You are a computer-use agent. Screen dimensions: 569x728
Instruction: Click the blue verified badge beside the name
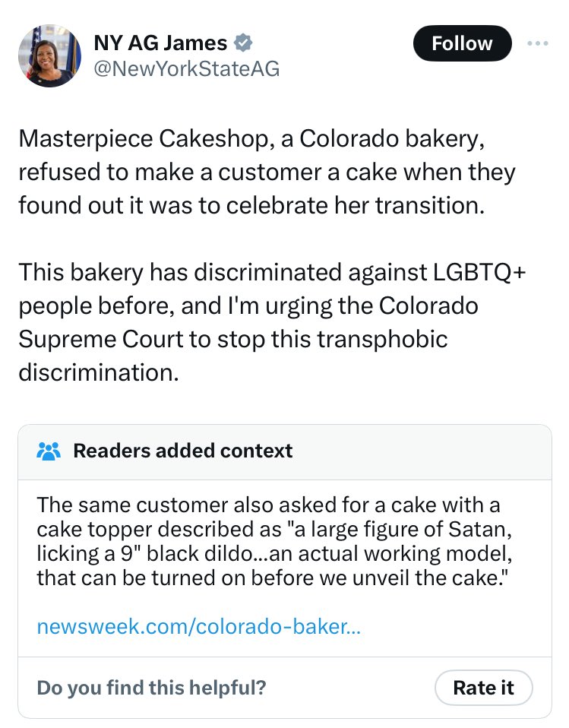pyautogui.click(x=243, y=43)
